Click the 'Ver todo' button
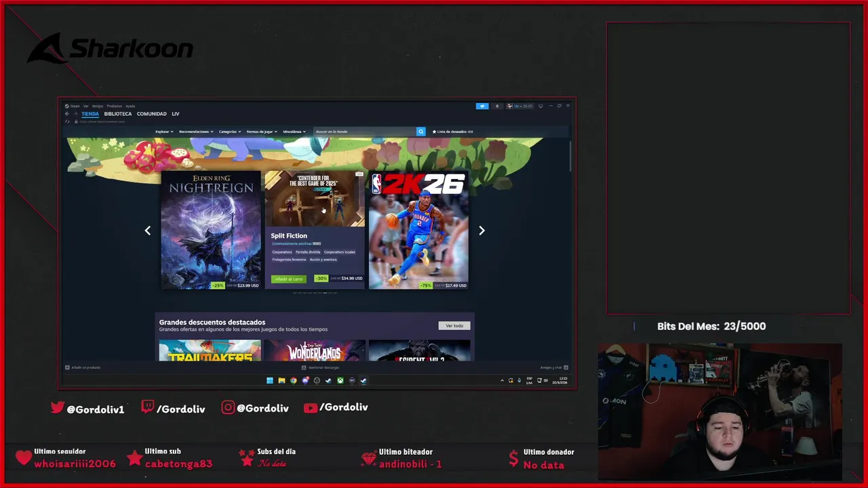868x488 pixels. (x=454, y=326)
